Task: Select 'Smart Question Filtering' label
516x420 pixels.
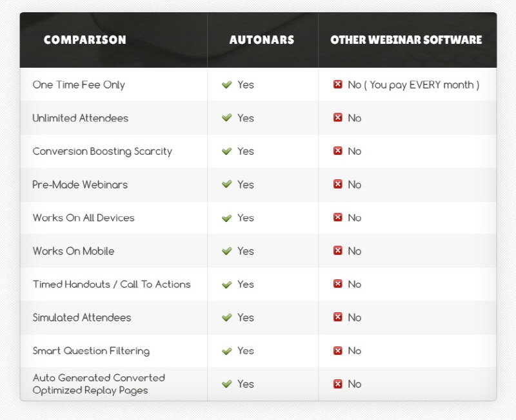Action: click(91, 351)
